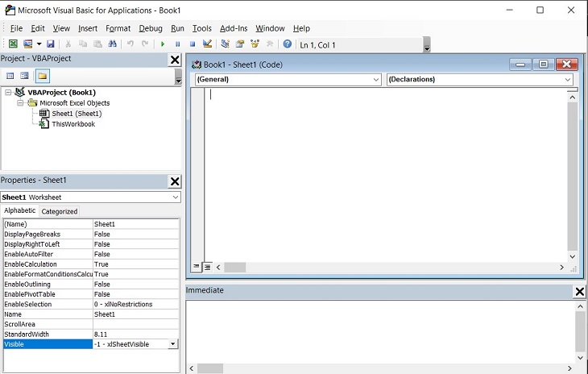Click the Copy icon in toolbar

coord(83,44)
